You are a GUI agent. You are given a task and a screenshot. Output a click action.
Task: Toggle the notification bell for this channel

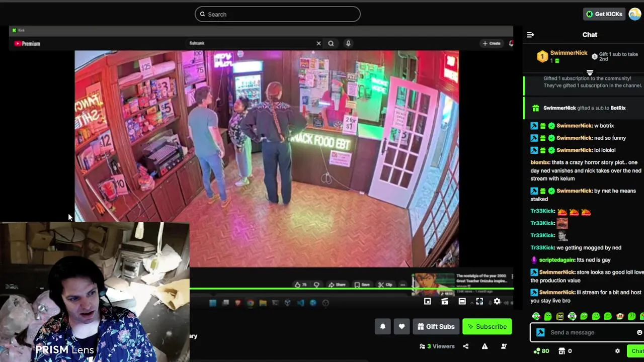[x=383, y=326]
